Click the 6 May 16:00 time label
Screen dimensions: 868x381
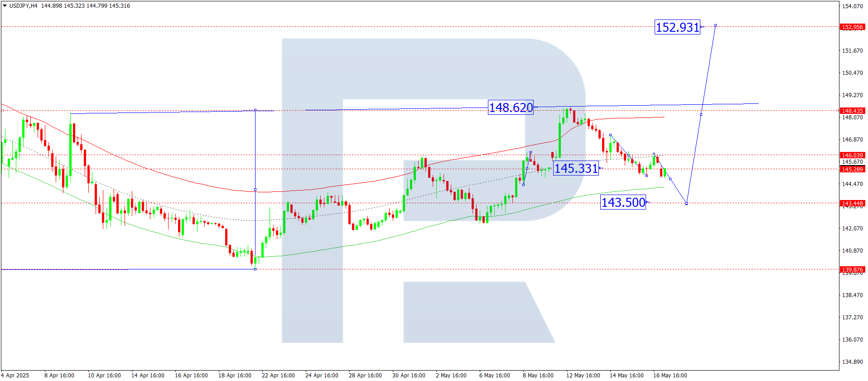[x=495, y=376]
